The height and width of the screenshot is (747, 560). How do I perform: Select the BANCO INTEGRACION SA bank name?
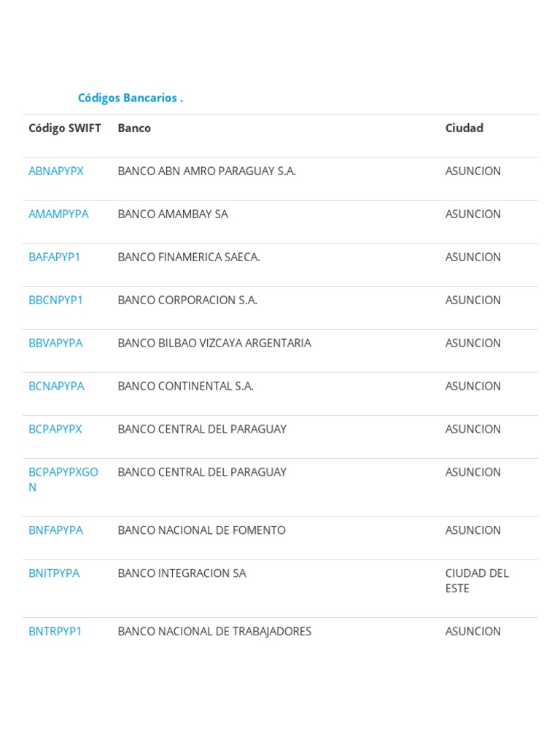[x=182, y=573]
